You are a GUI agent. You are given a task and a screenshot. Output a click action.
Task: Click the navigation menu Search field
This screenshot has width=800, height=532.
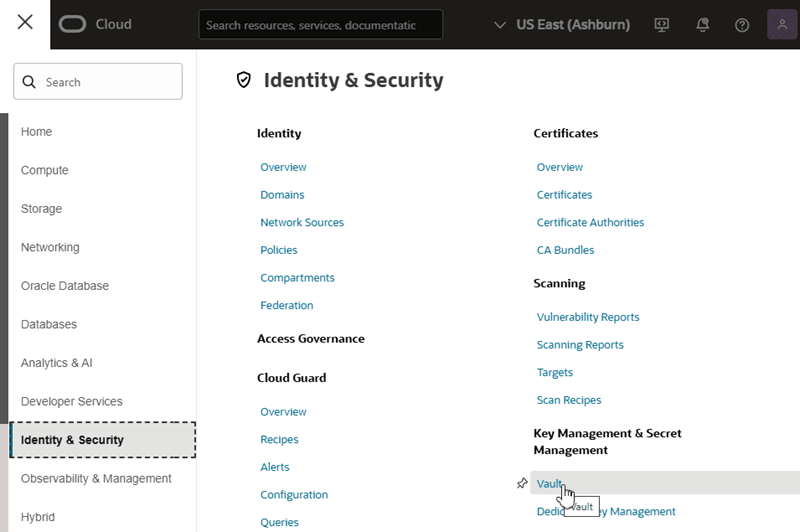click(98, 82)
